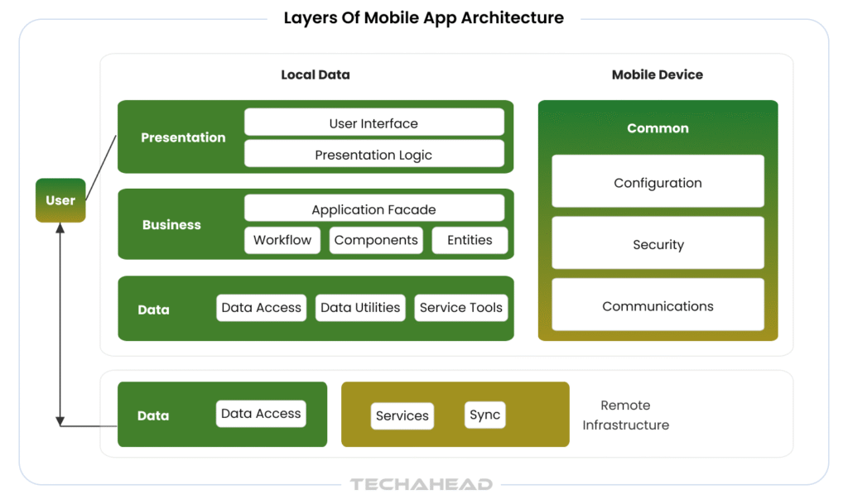Viewport: 848px width, 504px height.
Task: Click the Data Utilities box
Action: [x=360, y=307]
